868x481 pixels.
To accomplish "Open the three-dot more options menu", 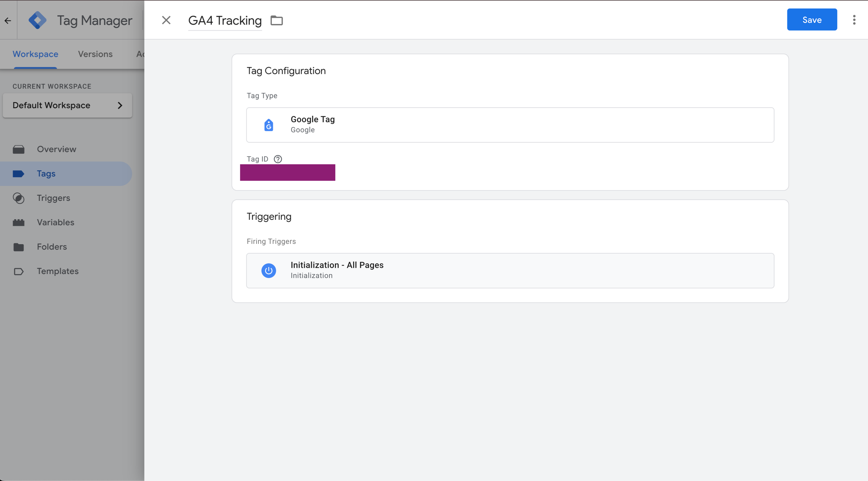I will click(x=854, y=20).
